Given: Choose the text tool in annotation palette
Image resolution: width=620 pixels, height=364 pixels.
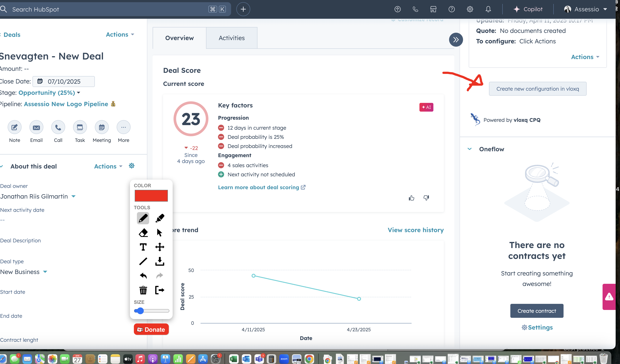Looking at the screenshot, I should [x=143, y=247].
